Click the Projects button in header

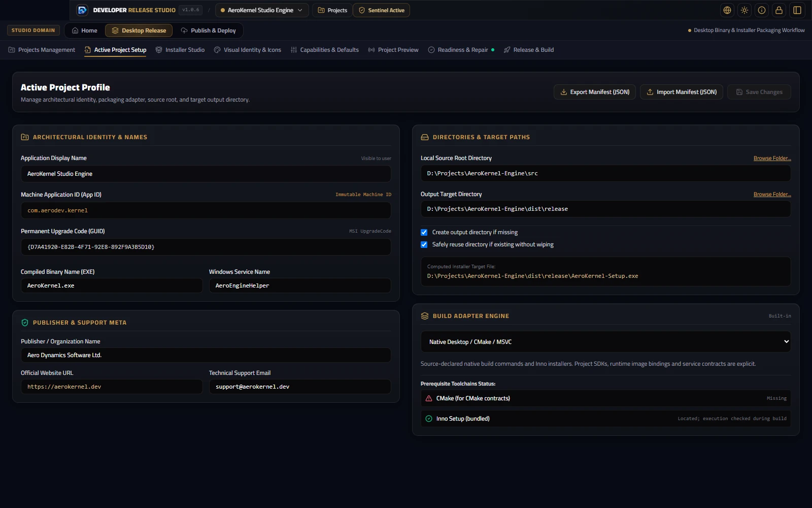coord(332,10)
